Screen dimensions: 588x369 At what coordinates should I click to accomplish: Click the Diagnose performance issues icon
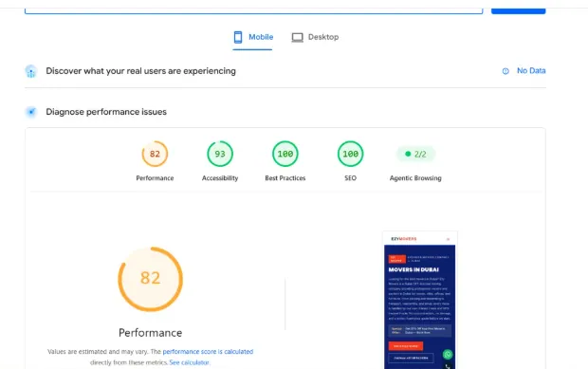[31, 112]
